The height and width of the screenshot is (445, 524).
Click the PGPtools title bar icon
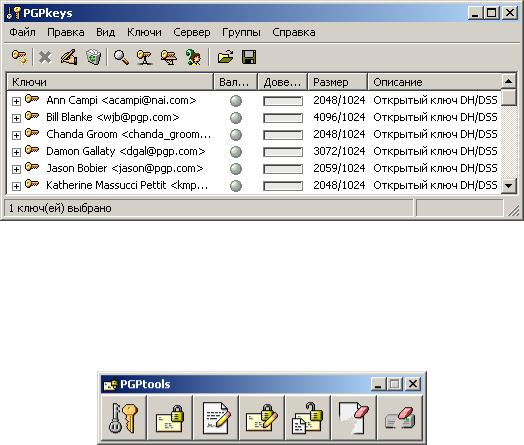[x=111, y=384]
